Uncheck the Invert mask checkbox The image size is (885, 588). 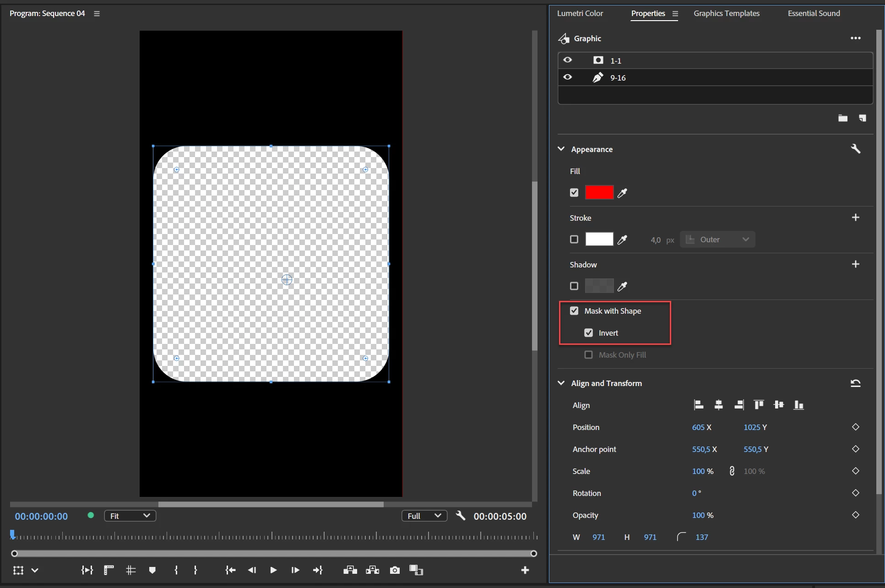[589, 333]
